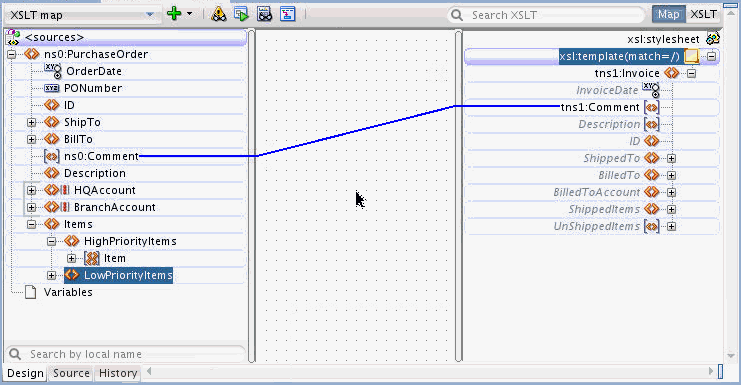The height and width of the screenshot is (385, 741).
Task: Expand the HQAccount node
Action: 31,190
